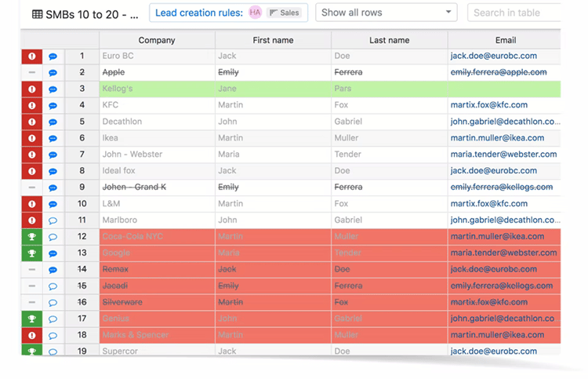Select row number 3 header
Screen dimensions: 588x379
point(82,89)
